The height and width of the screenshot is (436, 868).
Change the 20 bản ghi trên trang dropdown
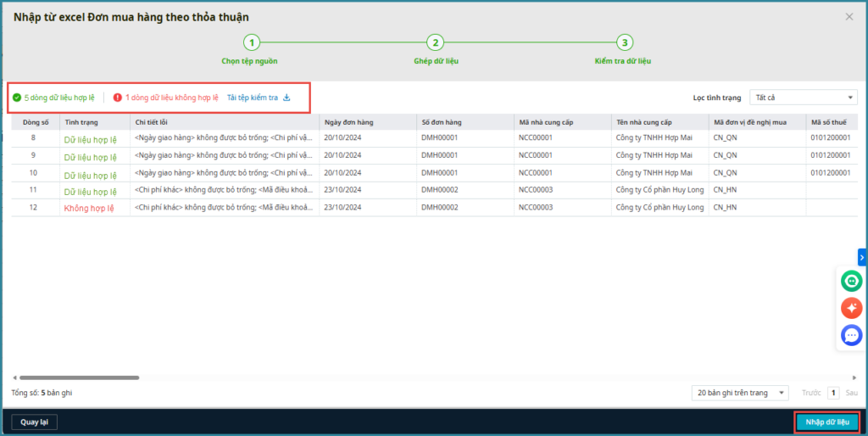point(741,393)
